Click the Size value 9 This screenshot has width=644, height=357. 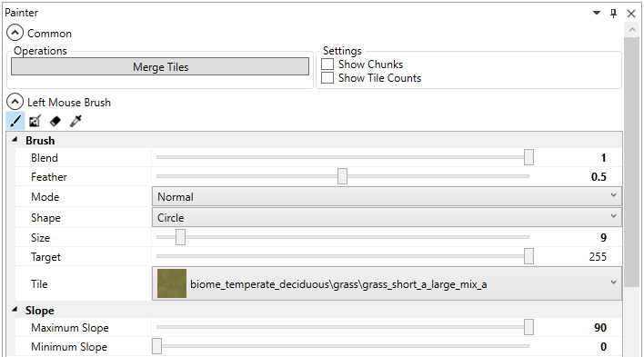click(x=603, y=238)
